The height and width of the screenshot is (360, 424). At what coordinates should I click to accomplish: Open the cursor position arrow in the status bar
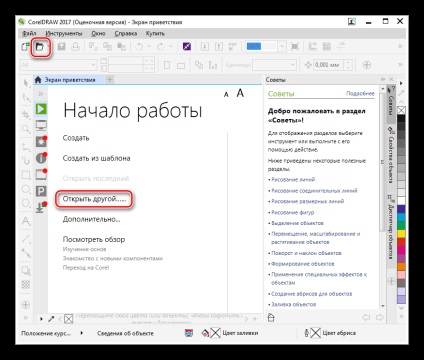pyautogui.click(x=82, y=333)
